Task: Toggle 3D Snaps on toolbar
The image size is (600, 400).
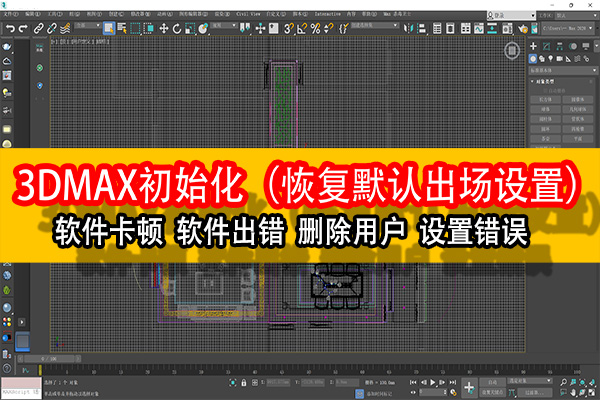Action: (289, 28)
